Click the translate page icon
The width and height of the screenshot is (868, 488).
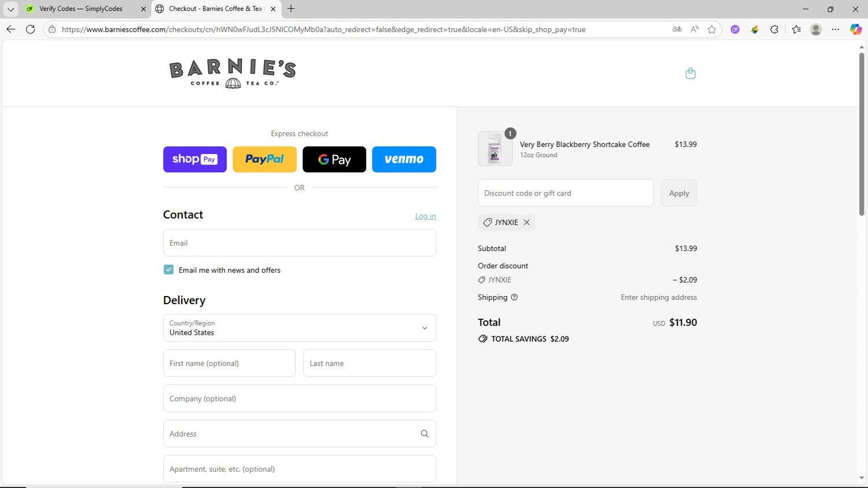click(677, 29)
